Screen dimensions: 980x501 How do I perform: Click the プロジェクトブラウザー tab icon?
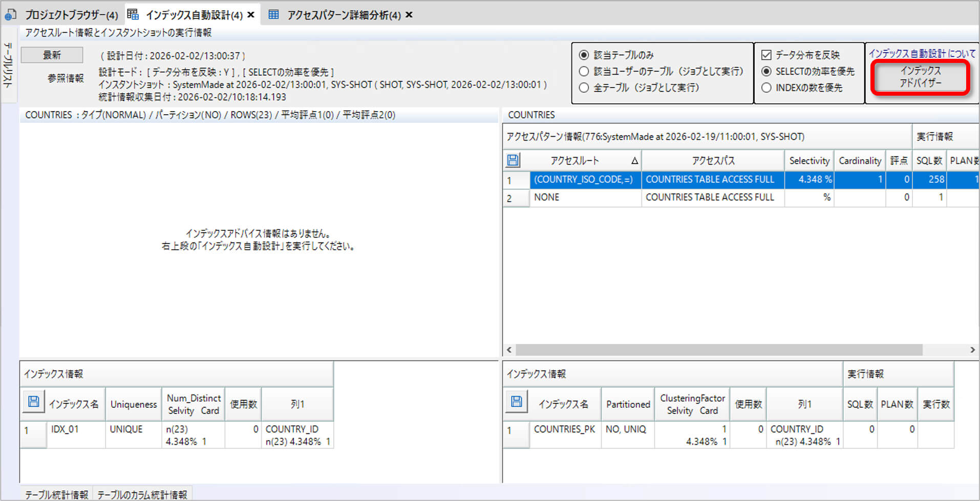tap(10, 15)
